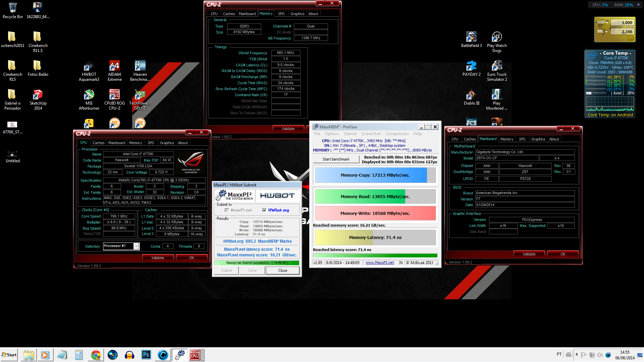Open the USD currency dropdown in gadget
The width and height of the screenshot is (644, 362).
coord(603,22)
